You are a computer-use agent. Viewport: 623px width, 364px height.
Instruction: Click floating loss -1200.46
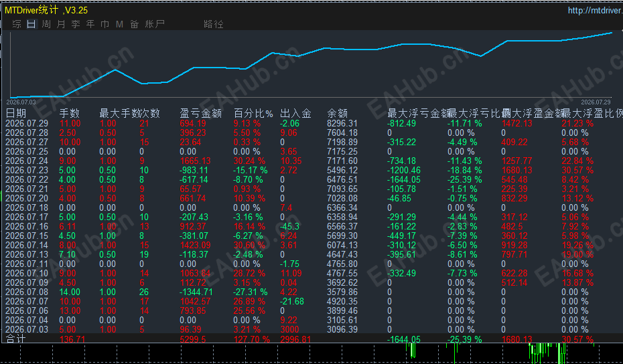coord(403,170)
